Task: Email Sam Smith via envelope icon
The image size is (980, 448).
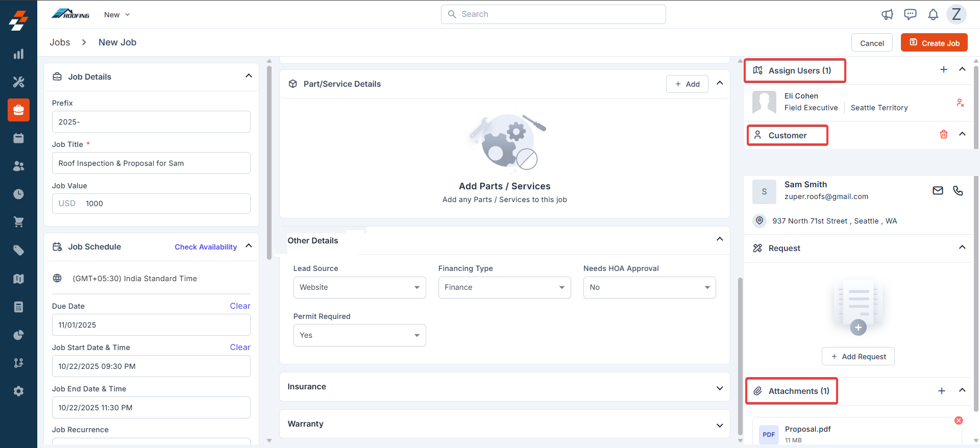Action: (x=938, y=190)
